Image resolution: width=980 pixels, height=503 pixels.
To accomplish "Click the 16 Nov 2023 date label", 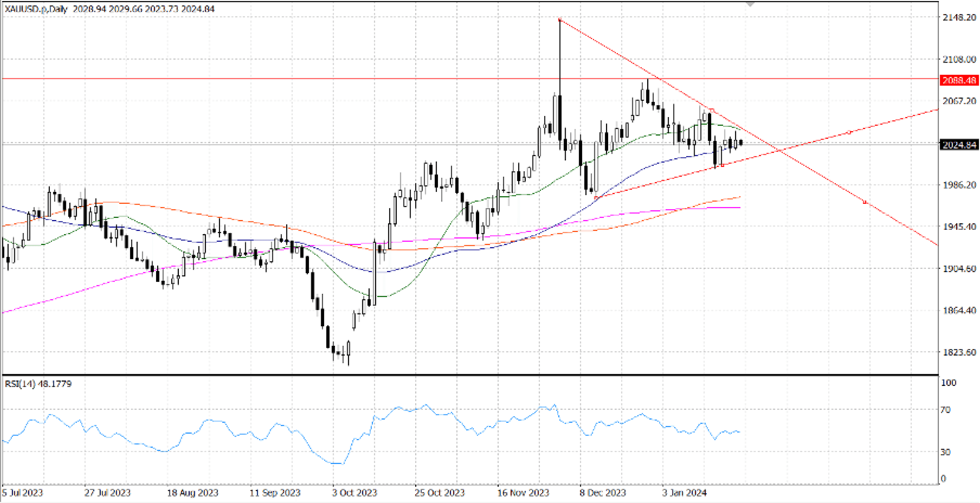I will coord(523,493).
